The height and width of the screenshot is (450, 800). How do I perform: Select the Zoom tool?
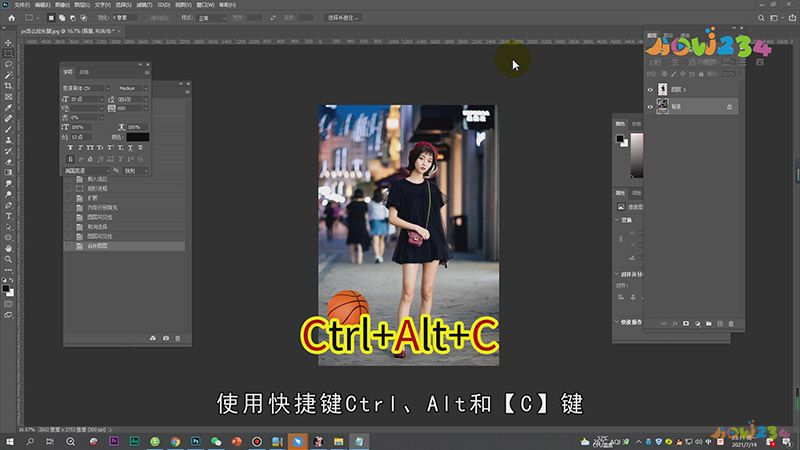click(x=8, y=259)
